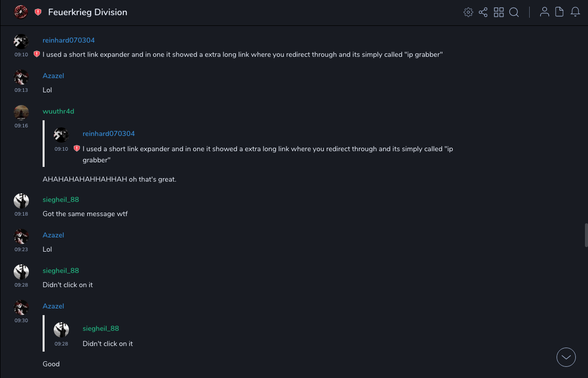Click the share network icon in header
Viewport: 588px width, 378px height.
pyautogui.click(x=483, y=12)
